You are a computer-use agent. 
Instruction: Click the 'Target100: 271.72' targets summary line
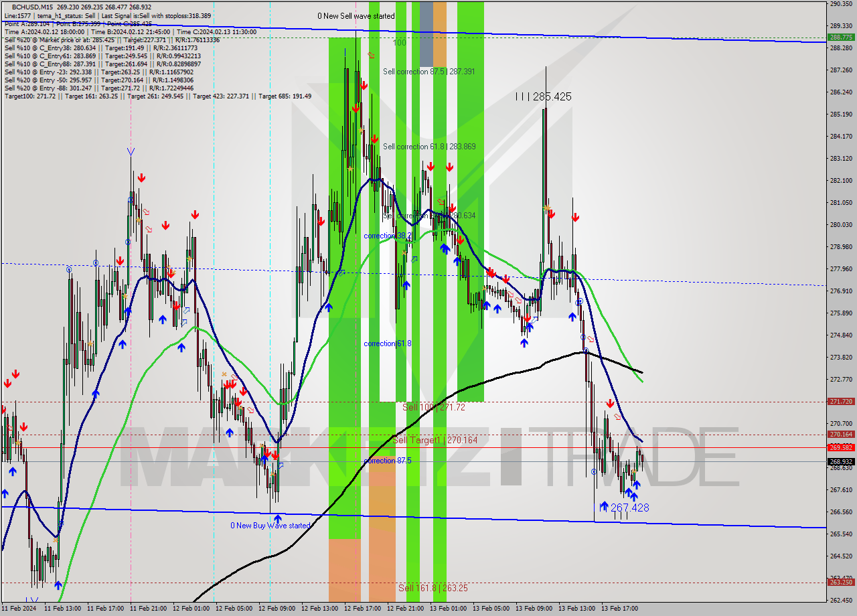157,96
